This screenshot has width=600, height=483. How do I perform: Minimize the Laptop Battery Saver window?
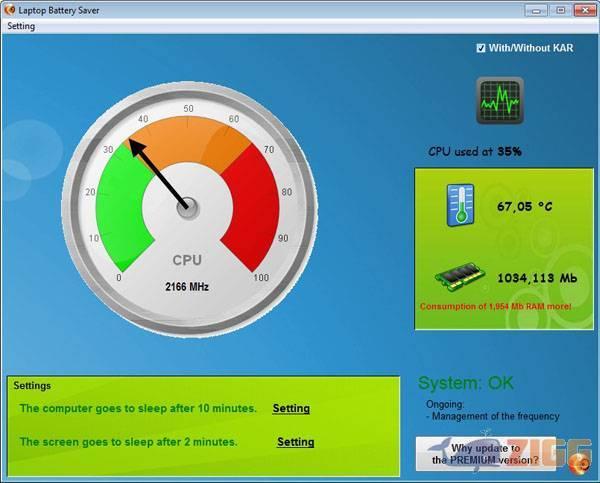pyautogui.click(x=533, y=9)
